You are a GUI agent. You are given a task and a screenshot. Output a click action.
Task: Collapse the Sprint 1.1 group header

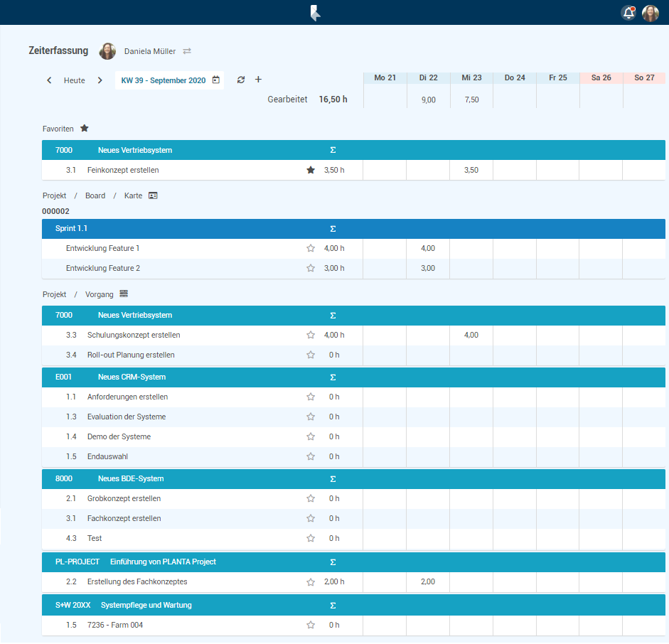[71, 228]
